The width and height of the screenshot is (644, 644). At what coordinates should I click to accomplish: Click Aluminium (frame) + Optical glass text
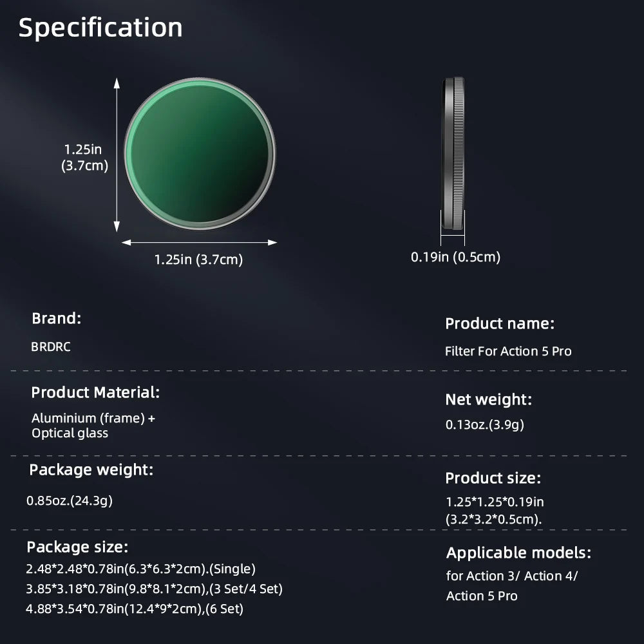[93, 426]
